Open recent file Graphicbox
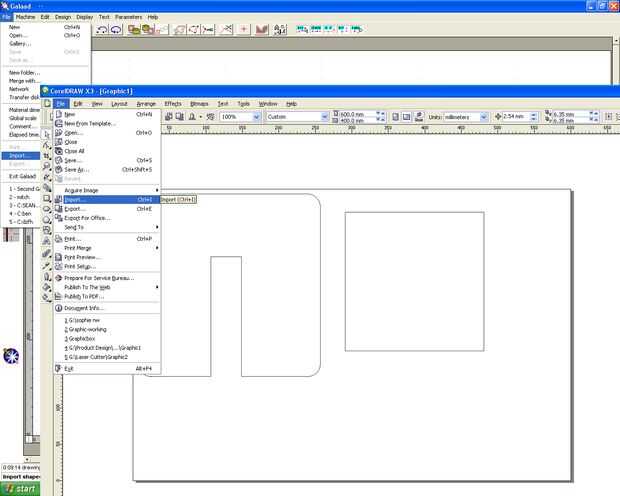Viewport: 620px width, 496px height. pyautogui.click(x=107, y=339)
